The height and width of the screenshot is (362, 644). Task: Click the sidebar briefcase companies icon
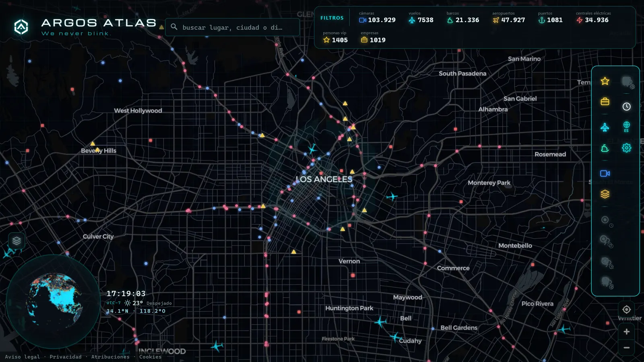tap(605, 101)
